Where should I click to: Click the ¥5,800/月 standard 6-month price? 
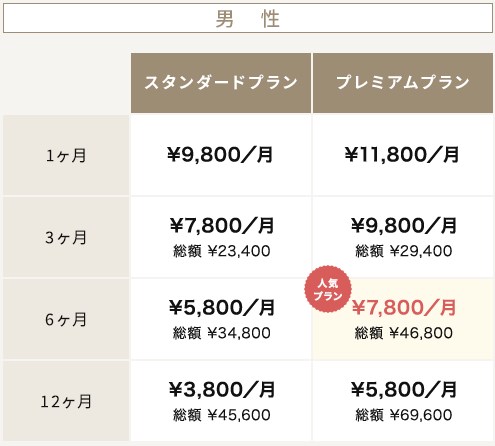click(222, 307)
